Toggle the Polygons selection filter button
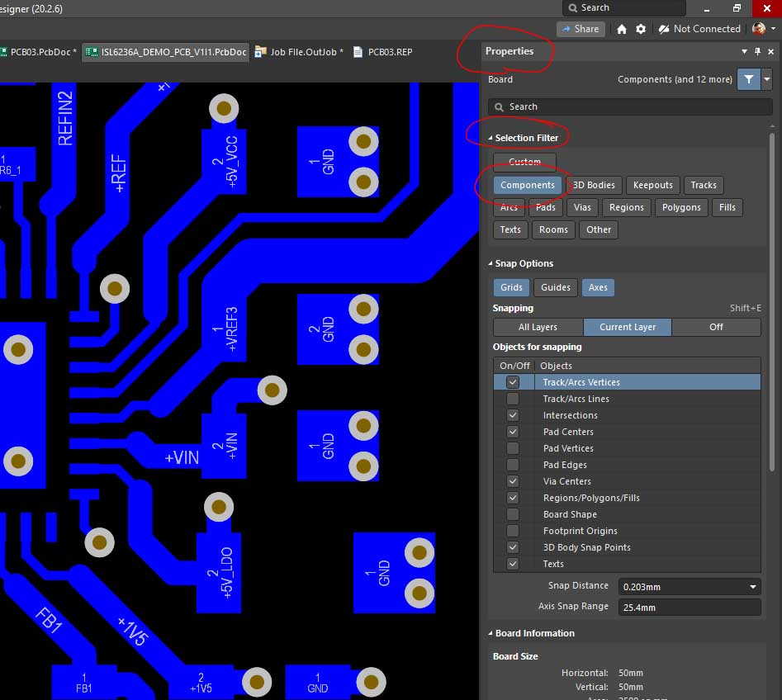This screenshot has width=782, height=700. (x=681, y=207)
